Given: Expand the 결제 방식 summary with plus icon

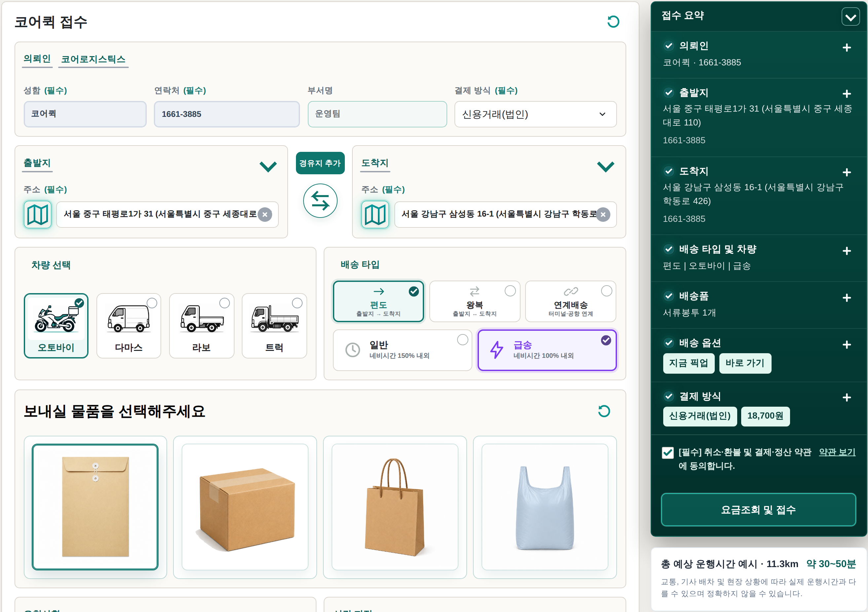Looking at the screenshot, I should click(x=847, y=397).
